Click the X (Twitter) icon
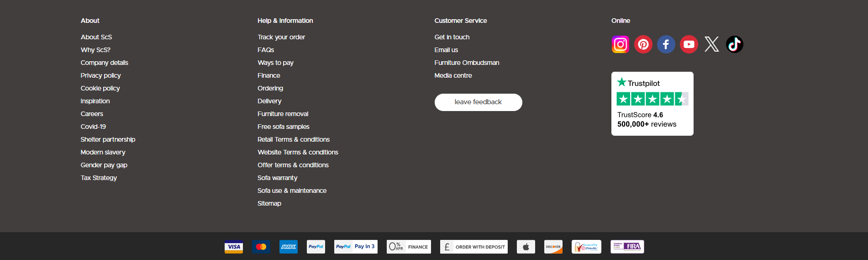Screen dimensions: 868x260 pyautogui.click(x=711, y=44)
